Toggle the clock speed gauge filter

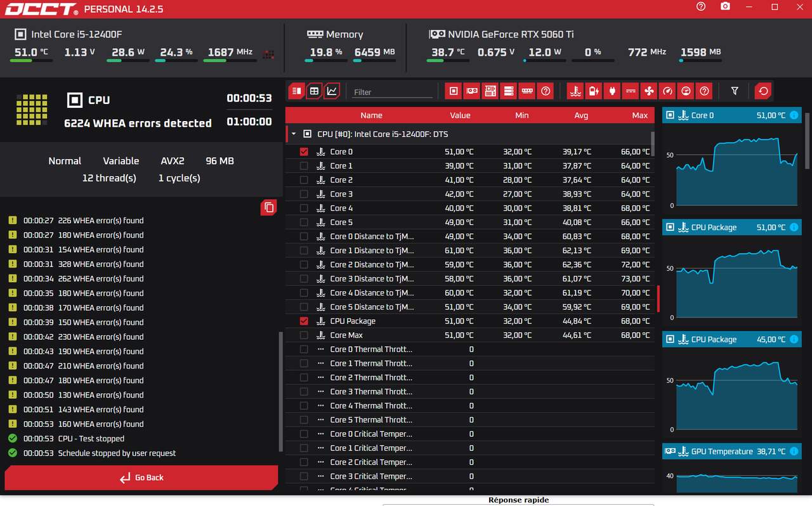click(667, 91)
